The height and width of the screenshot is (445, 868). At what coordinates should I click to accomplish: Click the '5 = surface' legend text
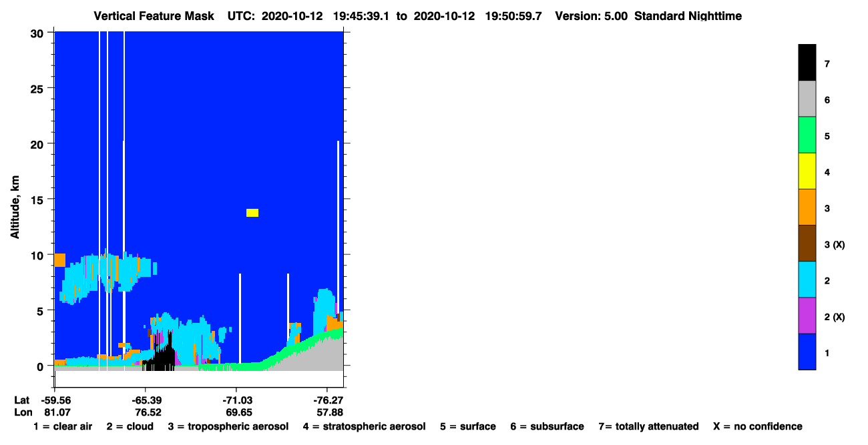tap(468, 426)
